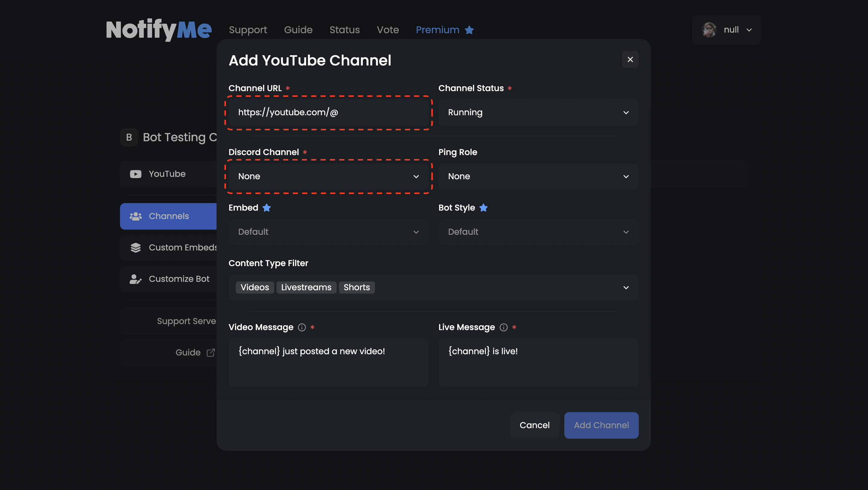Viewport: 868px width, 490px height.
Task: Open the Support navigation link
Action: click(x=248, y=30)
